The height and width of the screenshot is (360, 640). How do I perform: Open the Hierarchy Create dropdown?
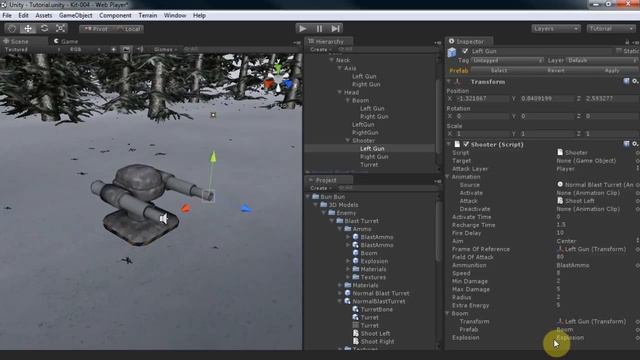[320, 49]
